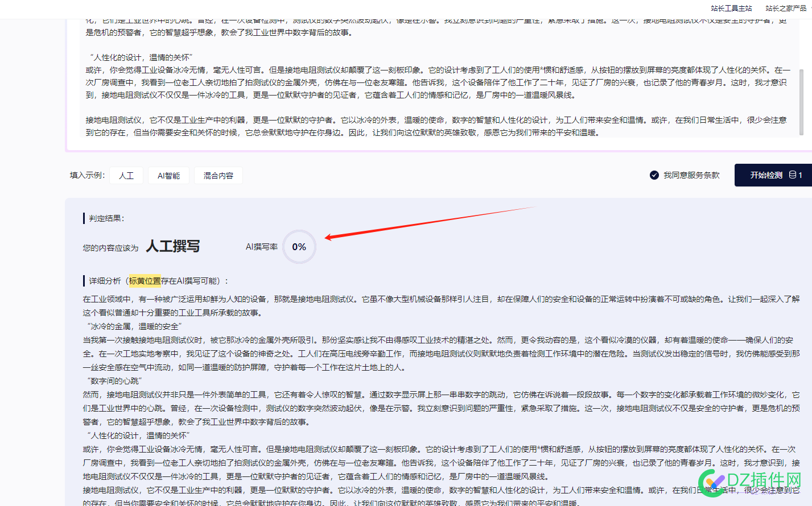The height and width of the screenshot is (506, 812).
Task: Open the 站长工具主站 link
Action: pyautogui.click(x=731, y=8)
